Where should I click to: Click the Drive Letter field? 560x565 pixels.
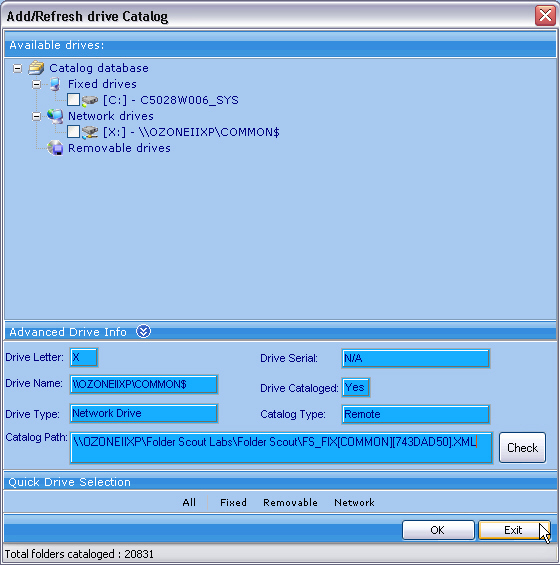click(84, 357)
